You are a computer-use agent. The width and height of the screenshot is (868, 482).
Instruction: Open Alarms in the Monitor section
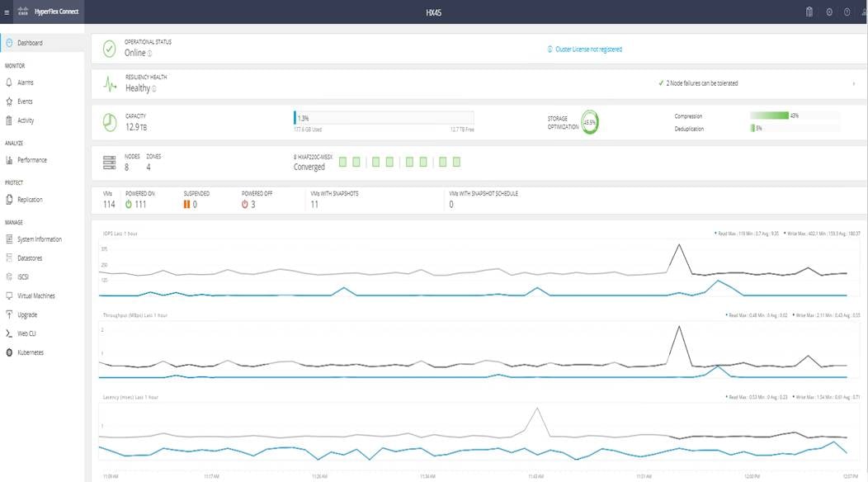click(26, 83)
